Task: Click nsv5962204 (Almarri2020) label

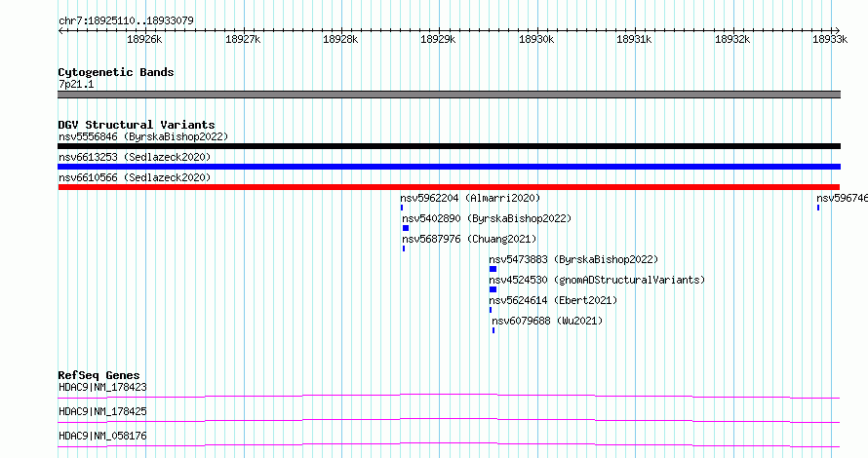Action: coord(470,198)
